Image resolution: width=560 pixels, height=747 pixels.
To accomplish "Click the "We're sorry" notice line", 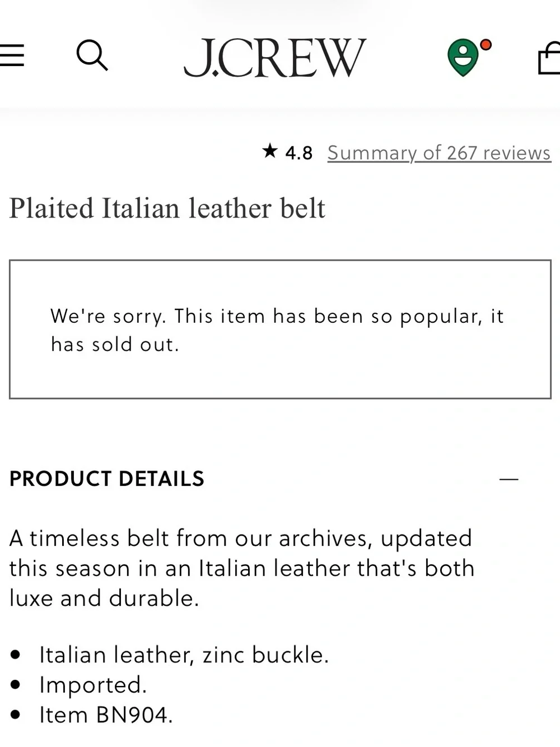I will tap(277, 317).
